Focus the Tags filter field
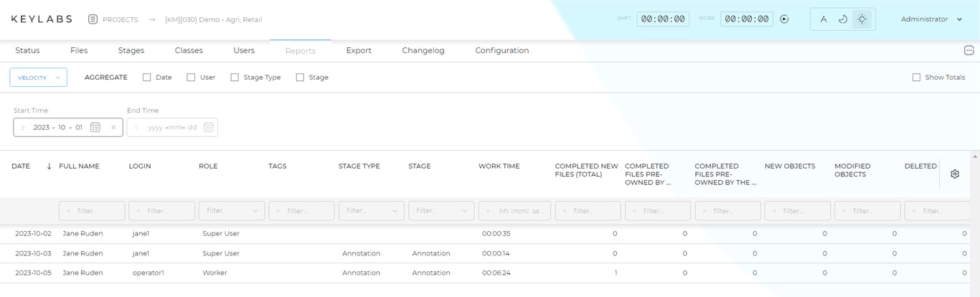The height and width of the screenshot is (297, 980). [x=301, y=211]
